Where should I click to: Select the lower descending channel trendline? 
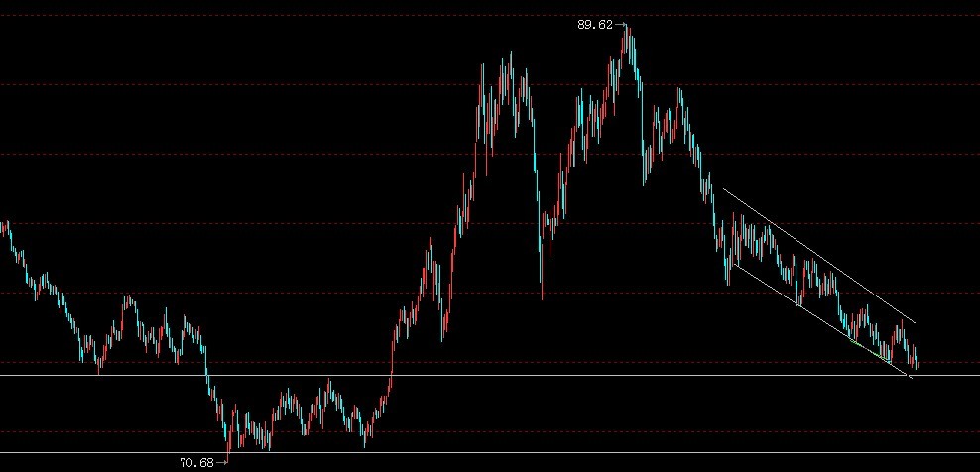823,321
